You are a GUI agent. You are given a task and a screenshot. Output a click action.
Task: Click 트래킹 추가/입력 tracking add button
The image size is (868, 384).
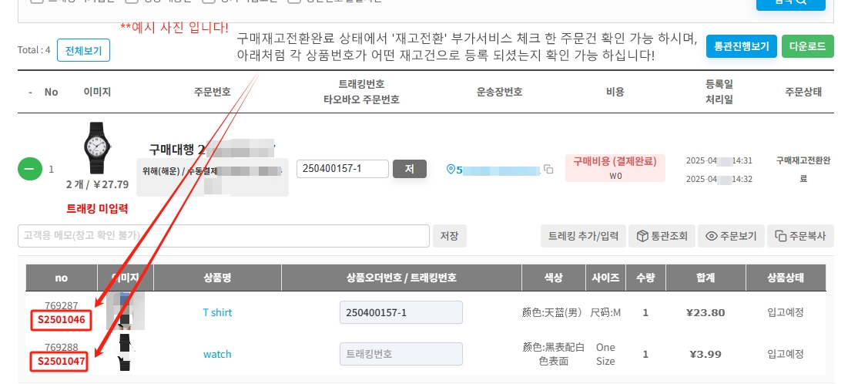[x=583, y=236]
